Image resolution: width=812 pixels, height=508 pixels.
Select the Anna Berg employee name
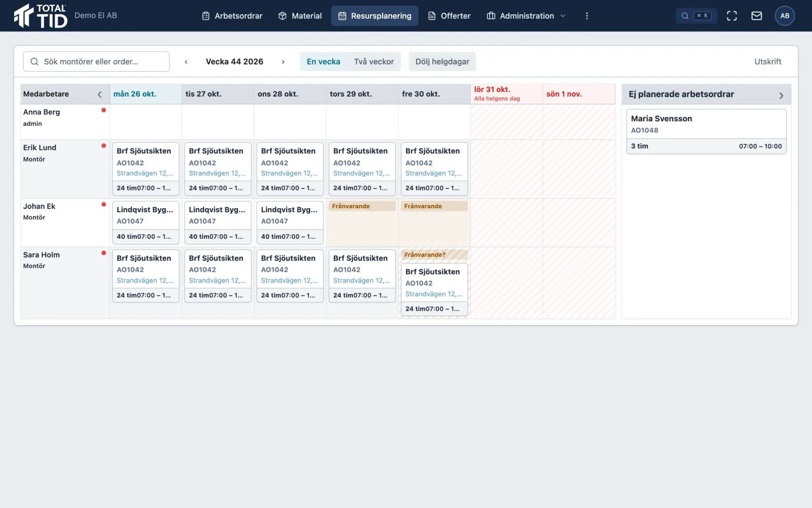pos(42,112)
